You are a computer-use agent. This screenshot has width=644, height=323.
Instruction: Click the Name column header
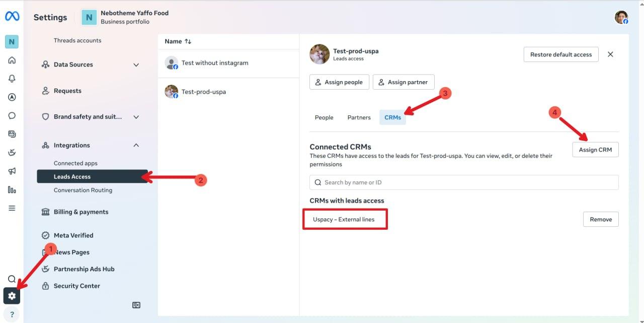(x=173, y=41)
